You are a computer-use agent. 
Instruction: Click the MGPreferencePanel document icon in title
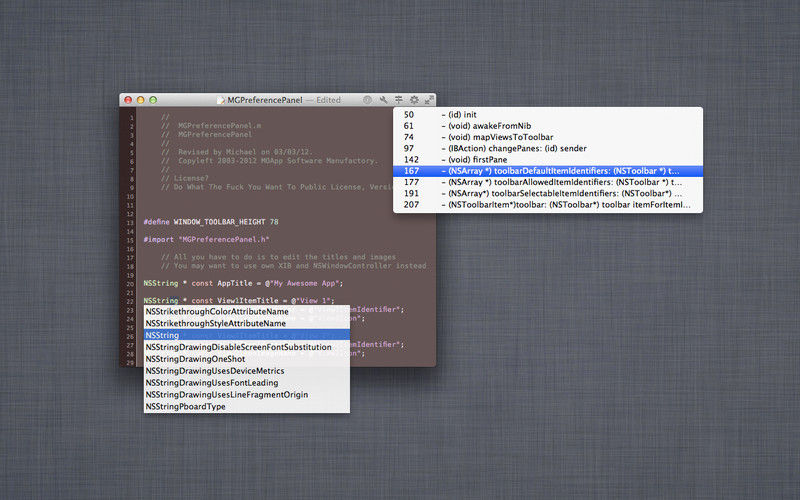pos(220,100)
